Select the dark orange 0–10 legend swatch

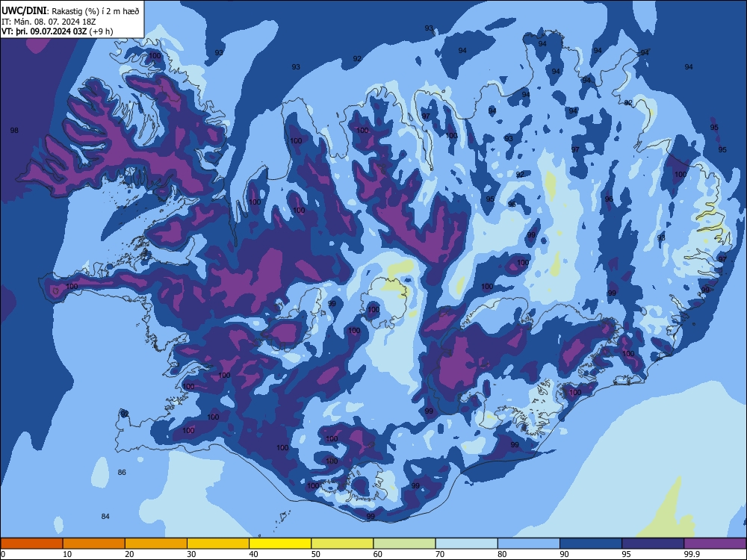pyautogui.click(x=31, y=544)
